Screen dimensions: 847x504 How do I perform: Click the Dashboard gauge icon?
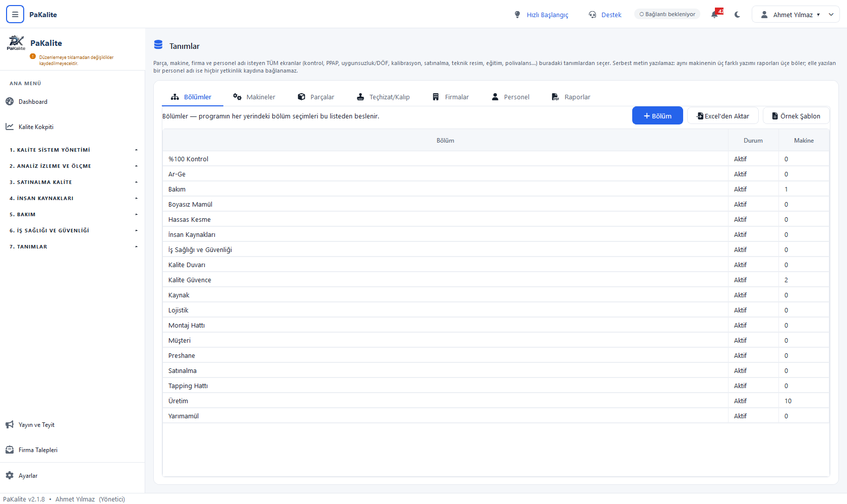10,101
